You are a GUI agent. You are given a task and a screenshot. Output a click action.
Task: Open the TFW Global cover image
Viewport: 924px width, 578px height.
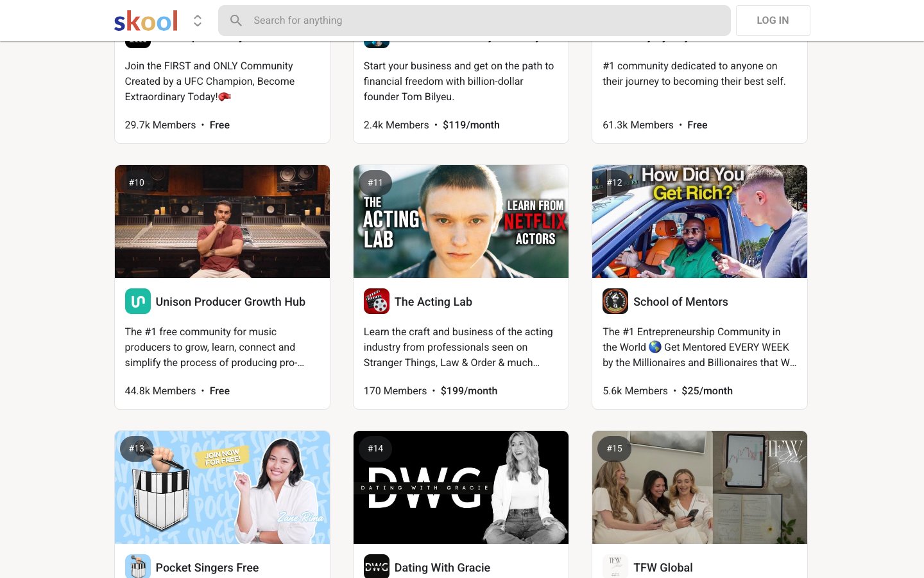[699, 487]
